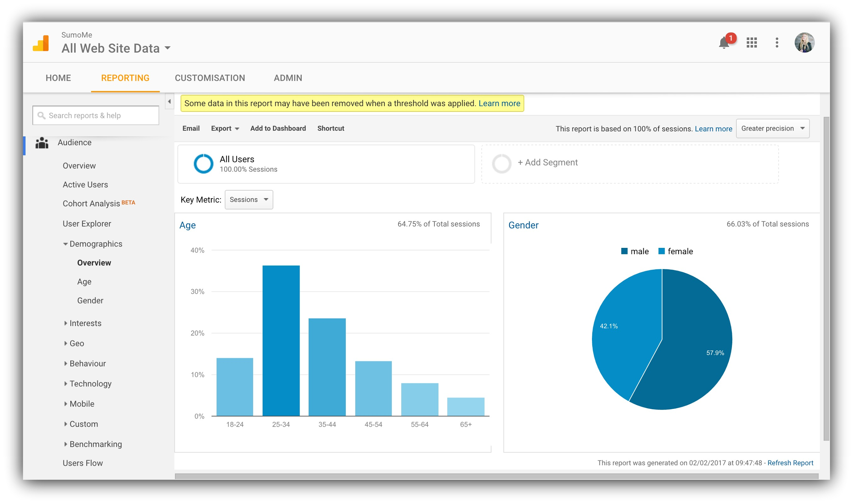Select the Greater precision dropdown
Viewport: 853px width, 504px height.
point(773,129)
